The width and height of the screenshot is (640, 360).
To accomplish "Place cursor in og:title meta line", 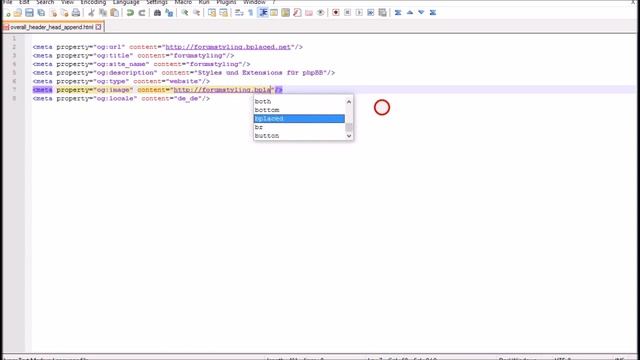I will (x=133, y=56).
